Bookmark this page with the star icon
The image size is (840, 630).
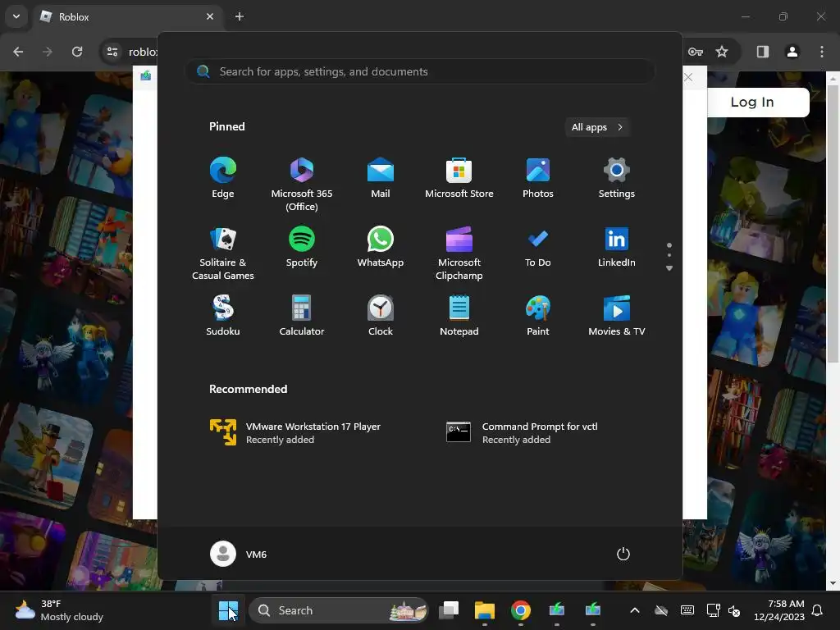722,52
